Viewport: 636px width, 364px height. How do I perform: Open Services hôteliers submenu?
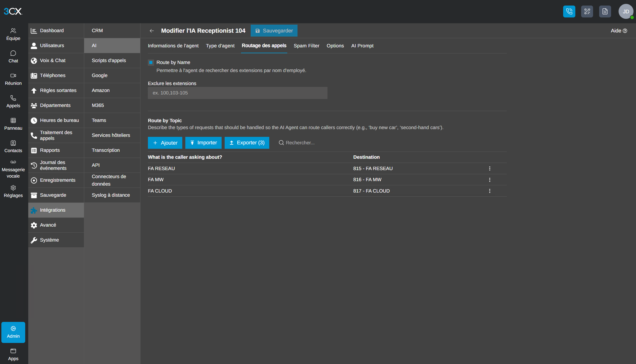[112, 135]
